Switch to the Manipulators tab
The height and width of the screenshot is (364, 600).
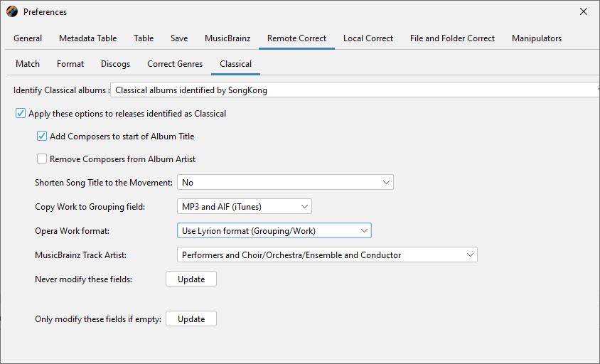(x=537, y=38)
